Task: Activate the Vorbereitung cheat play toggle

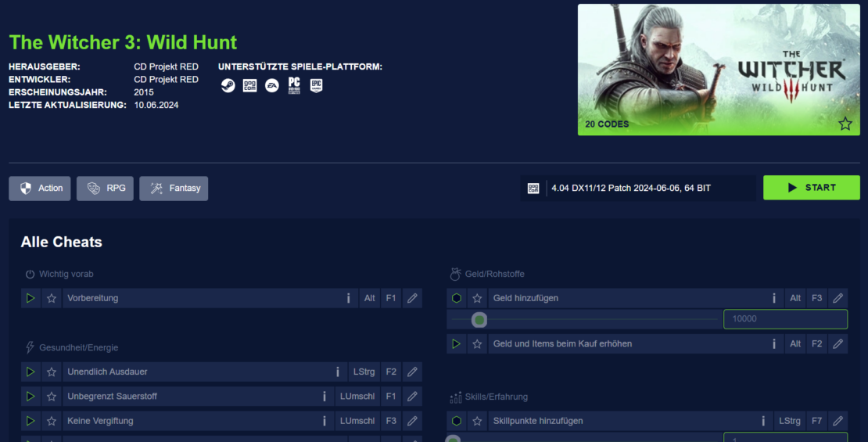Action: 30,298
